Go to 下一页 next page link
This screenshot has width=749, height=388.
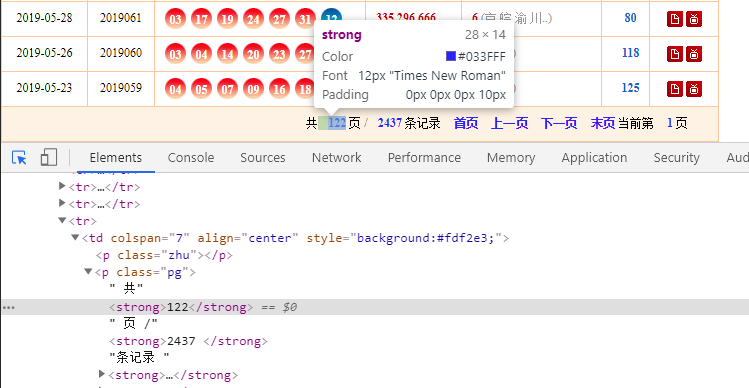pyautogui.click(x=559, y=123)
